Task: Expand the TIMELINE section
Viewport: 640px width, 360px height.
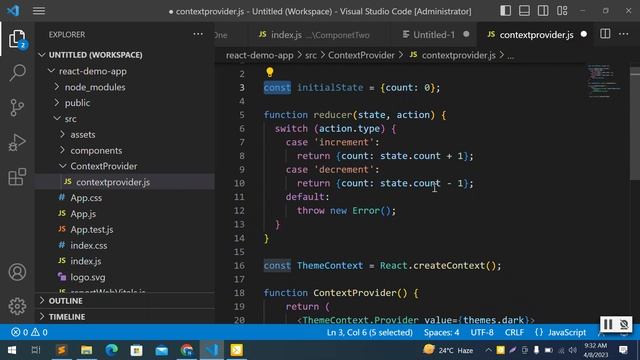Action: pos(124,317)
